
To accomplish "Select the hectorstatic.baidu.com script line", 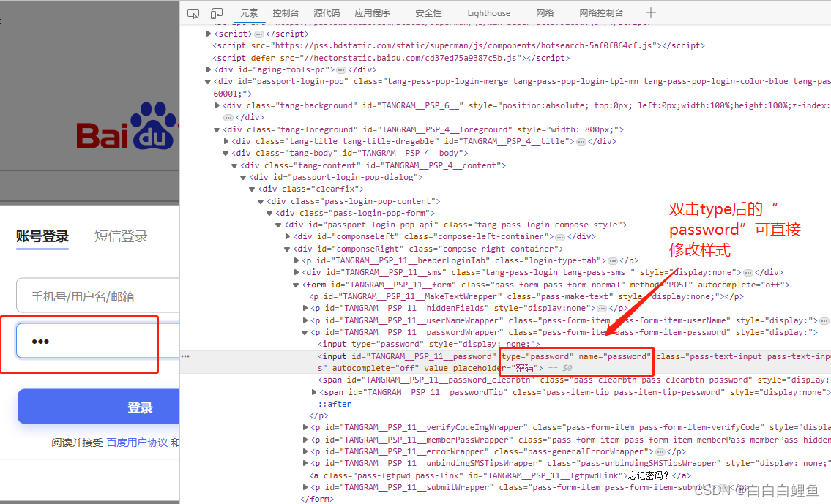I will 391,58.
